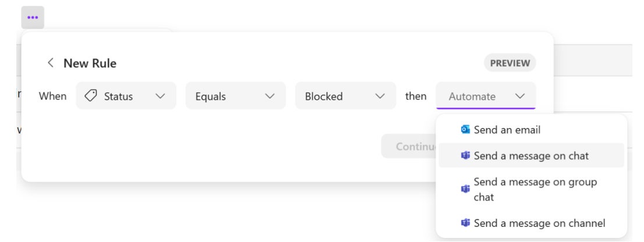Open the Equals operator dropdown

(235, 97)
